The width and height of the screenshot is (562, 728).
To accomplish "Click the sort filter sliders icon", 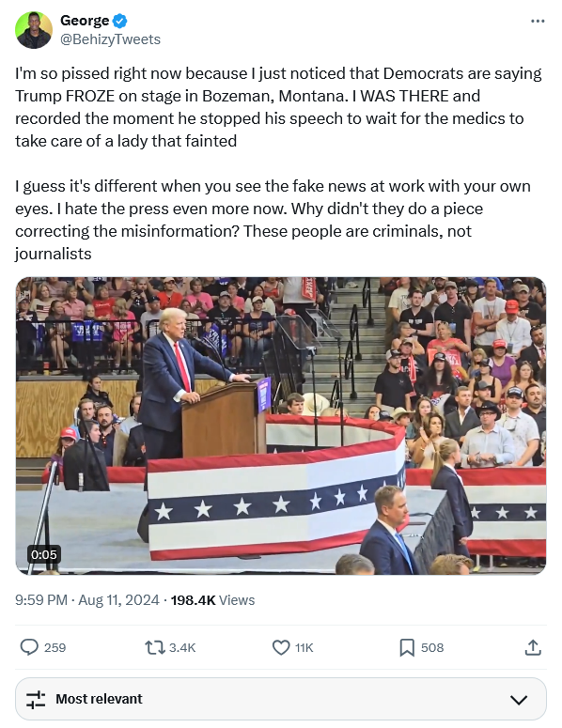I will (36, 699).
